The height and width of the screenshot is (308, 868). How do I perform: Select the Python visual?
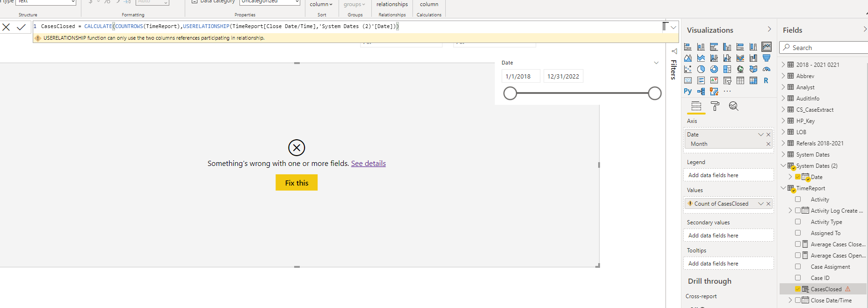pyautogui.click(x=687, y=92)
